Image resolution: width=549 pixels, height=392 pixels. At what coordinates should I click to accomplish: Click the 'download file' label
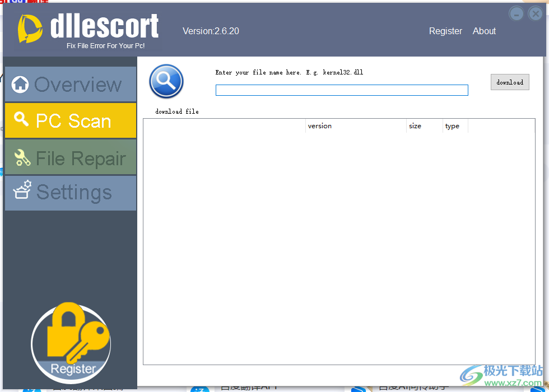pyautogui.click(x=177, y=111)
